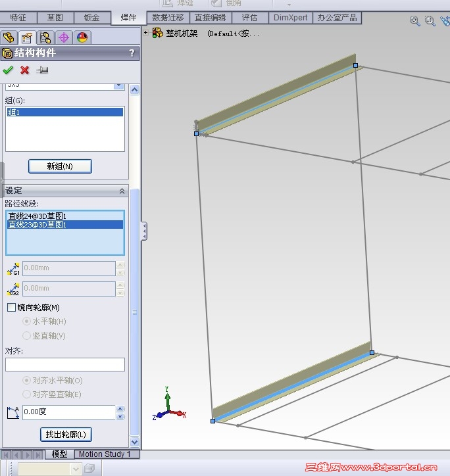Click the 新组(N) button

pos(60,166)
